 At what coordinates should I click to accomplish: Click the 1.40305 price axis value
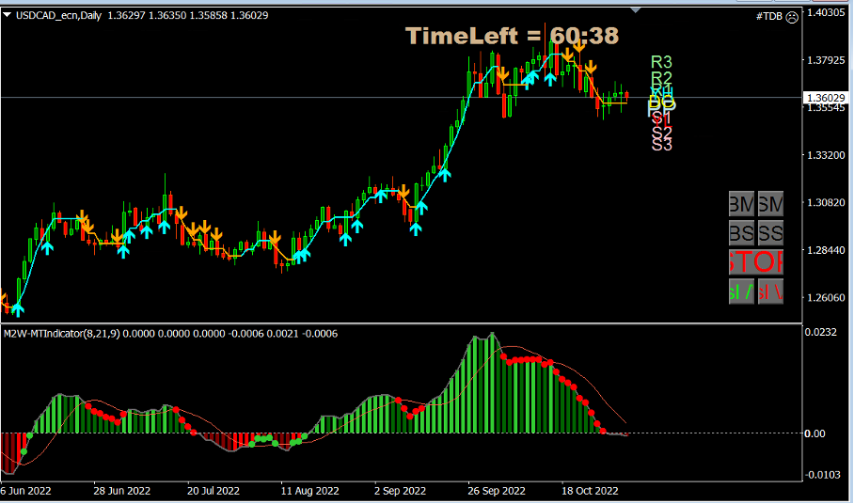tap(826, 12)
